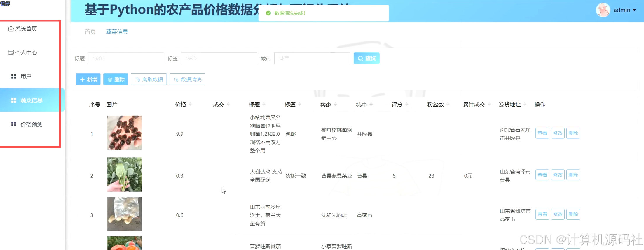Sort the table by 卖家 column

pos(336,104)
